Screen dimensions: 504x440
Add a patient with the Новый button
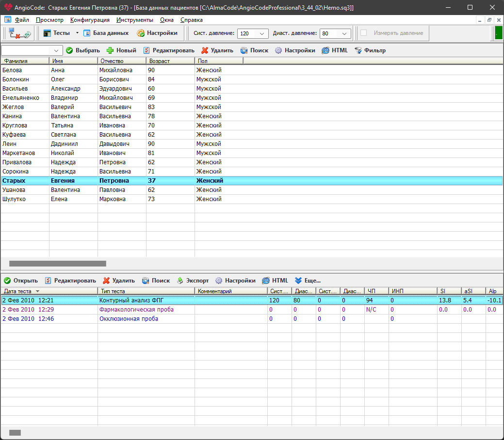(x=121, y=50)
